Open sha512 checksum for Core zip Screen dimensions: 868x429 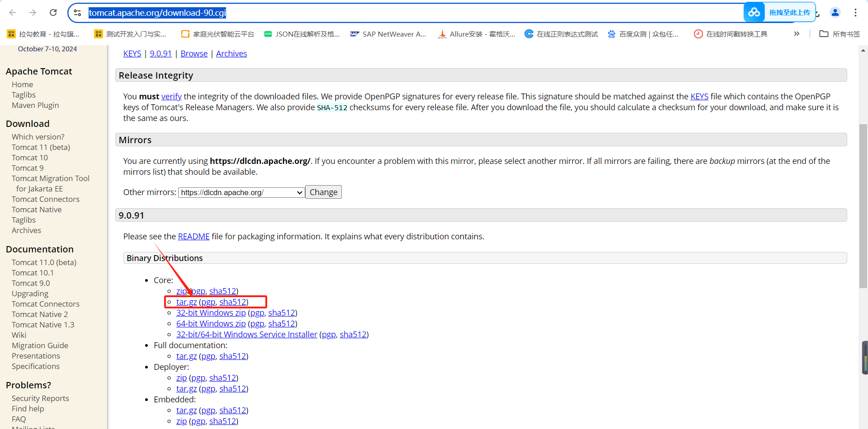coord(222,291)
